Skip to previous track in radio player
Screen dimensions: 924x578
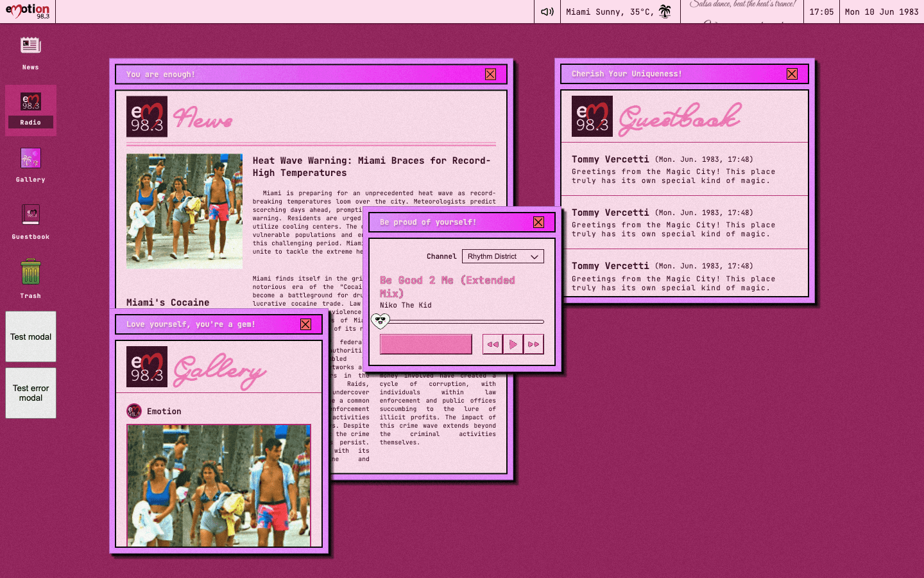[493, 344]
